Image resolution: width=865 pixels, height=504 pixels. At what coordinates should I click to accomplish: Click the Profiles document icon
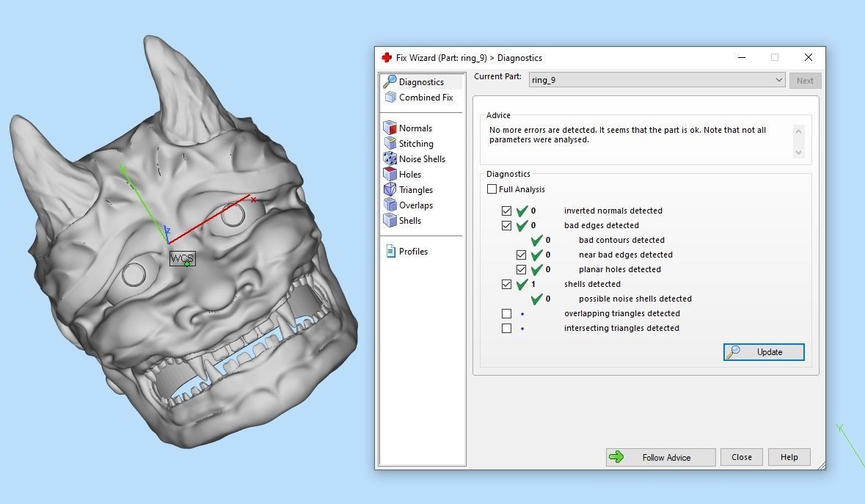pyautogui.click(x=390, y=252)
